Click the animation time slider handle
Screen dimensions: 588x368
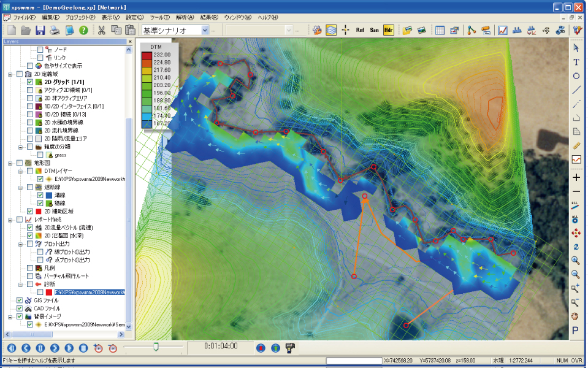(156, 347)
